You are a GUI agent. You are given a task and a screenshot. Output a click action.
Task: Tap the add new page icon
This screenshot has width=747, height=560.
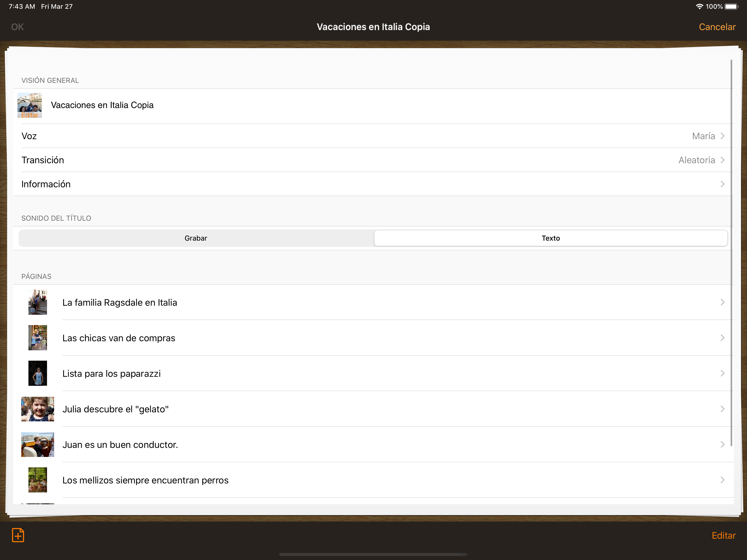click(18, 535)
